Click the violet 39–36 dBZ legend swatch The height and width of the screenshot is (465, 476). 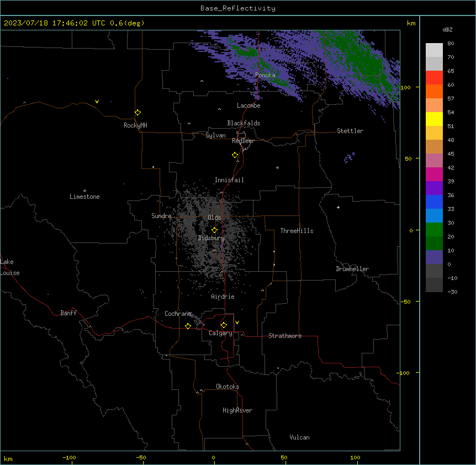pyautogui.click(x=434, y=188)
